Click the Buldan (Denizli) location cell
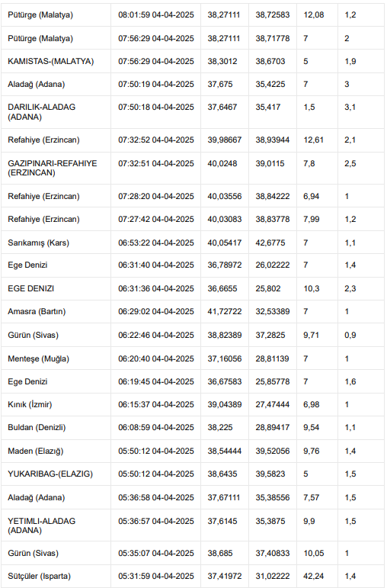This screenshot has width=387, height=588. [56, 428]
